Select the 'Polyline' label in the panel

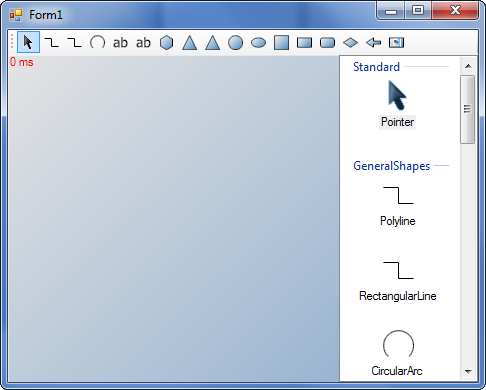pos(398,221)
